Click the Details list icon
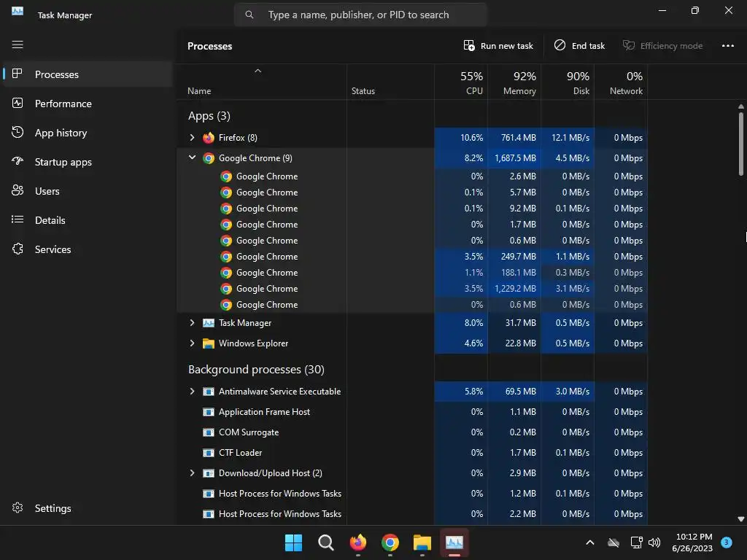 coord(18,219)
